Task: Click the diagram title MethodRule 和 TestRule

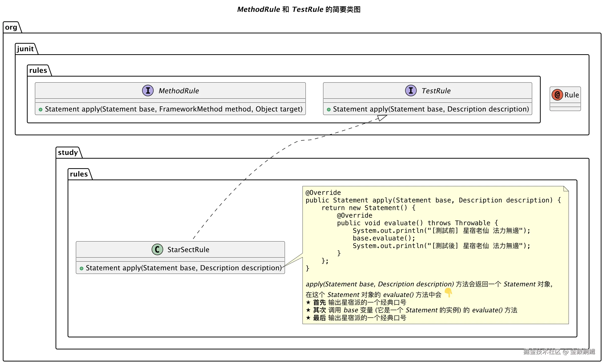Action: (299, 10)
